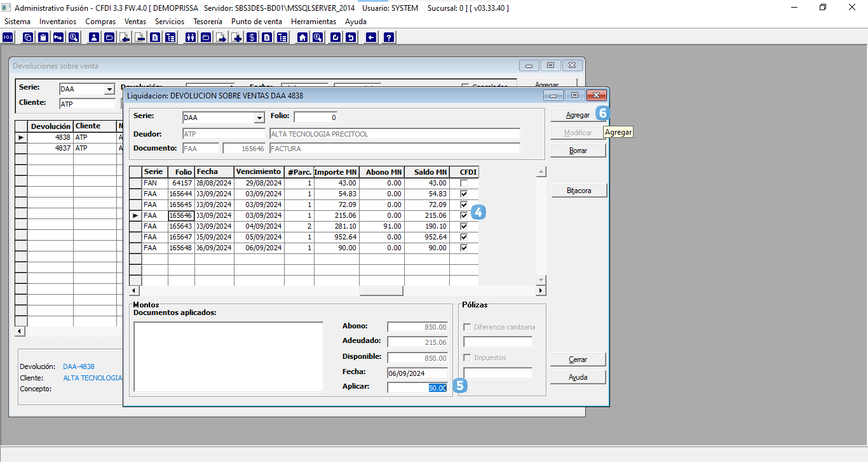The image size is (868, 463).
Task: Open the Compras menu
Action: [x=100, y=22]
